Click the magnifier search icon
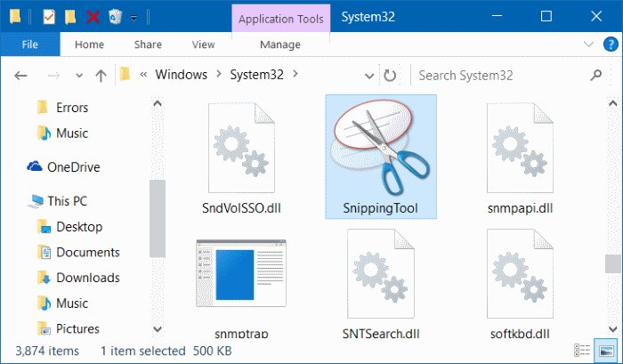The height and width of the screenshot is (364, 623). tap(595, 75)
